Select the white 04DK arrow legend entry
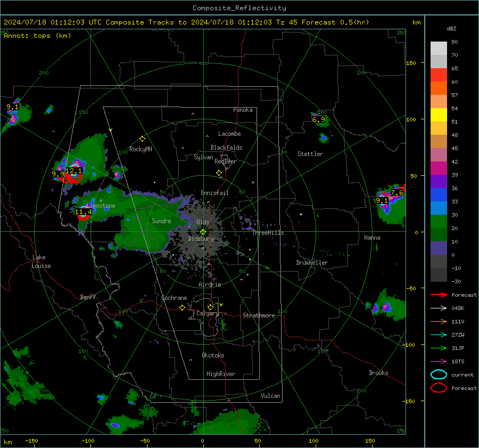Viewport: 479px width, 448px height. coord(439,308)
